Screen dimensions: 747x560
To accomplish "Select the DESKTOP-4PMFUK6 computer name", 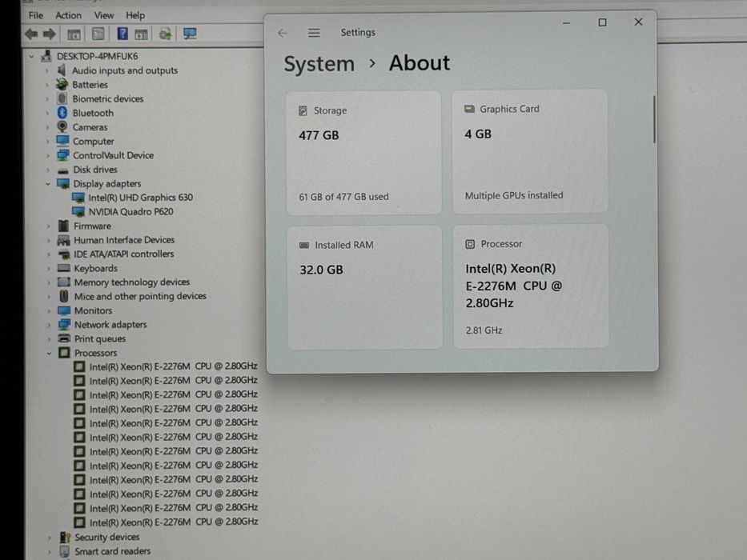I will click(97, 56).
